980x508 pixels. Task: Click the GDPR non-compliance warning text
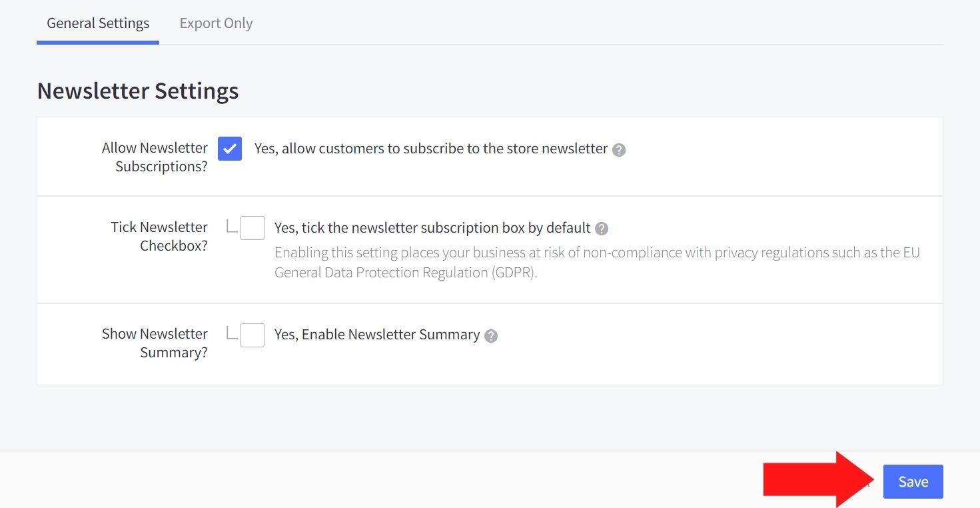[x=597, y=263]
